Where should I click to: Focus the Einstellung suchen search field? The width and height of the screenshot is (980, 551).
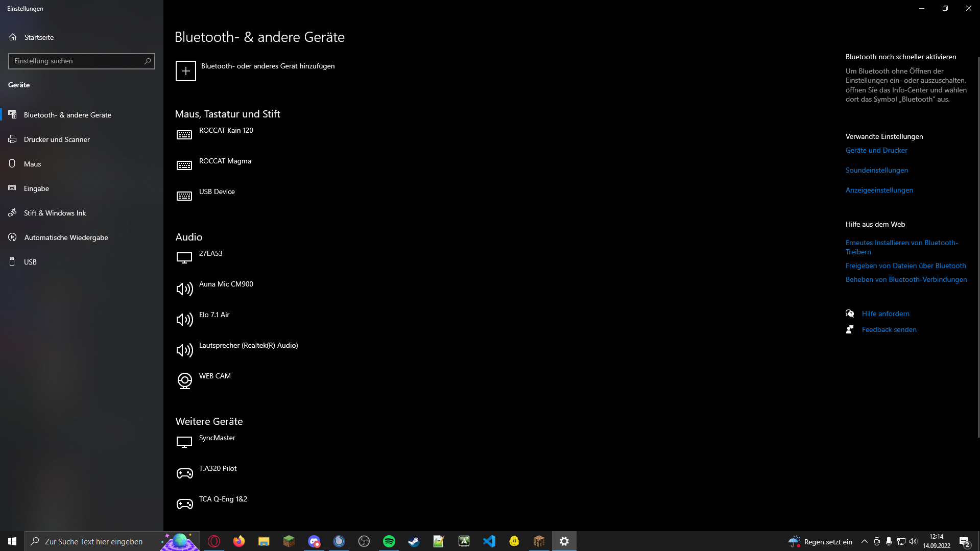(82, 61)
